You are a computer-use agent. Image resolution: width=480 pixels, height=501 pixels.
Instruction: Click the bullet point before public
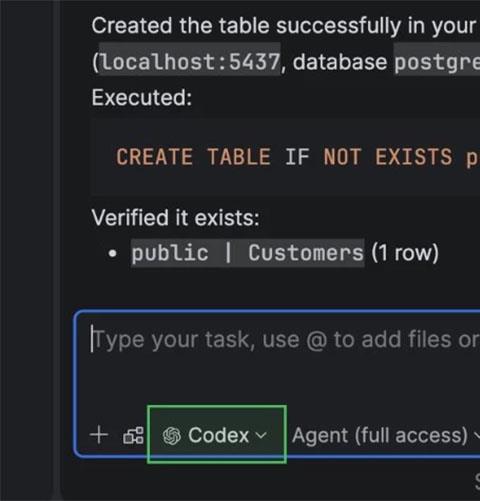point(113,253)
